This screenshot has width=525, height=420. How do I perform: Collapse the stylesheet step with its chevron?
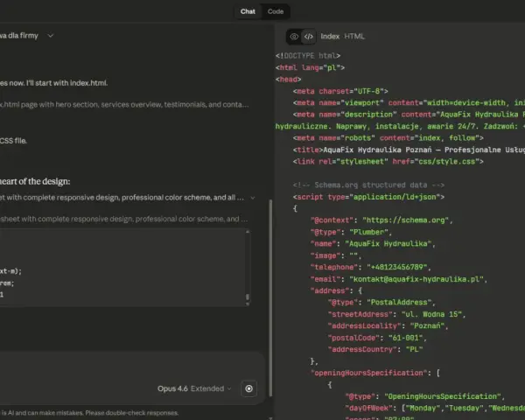[253, 198]
